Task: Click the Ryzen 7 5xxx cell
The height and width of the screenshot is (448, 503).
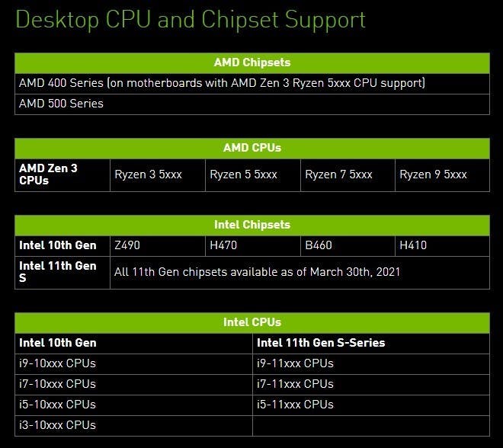Action: (x=348, y=175)
